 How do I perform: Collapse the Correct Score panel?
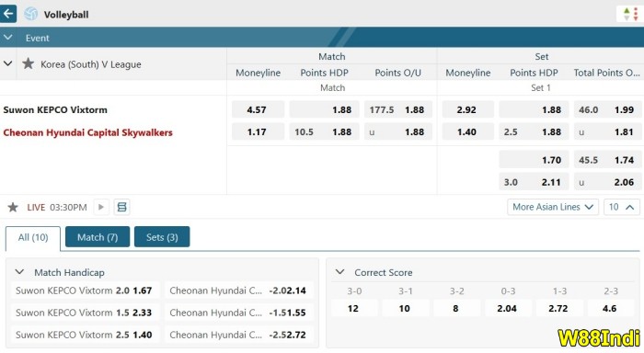pos(339,272)
